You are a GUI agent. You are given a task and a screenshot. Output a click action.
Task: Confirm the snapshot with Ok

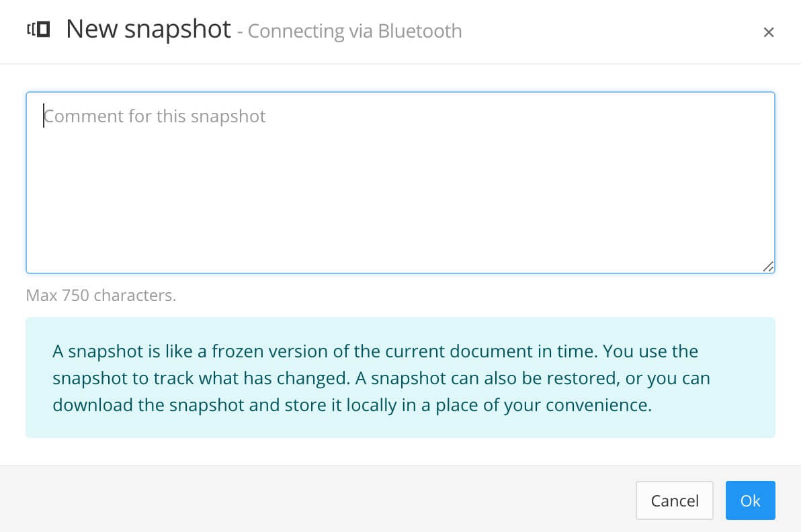[750, 500]
